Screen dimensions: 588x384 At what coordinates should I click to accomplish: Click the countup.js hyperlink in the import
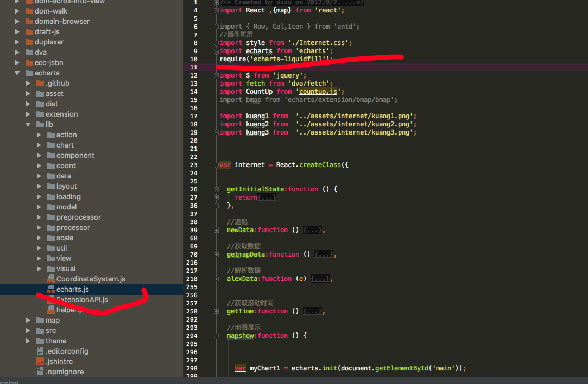click(318, 91)
